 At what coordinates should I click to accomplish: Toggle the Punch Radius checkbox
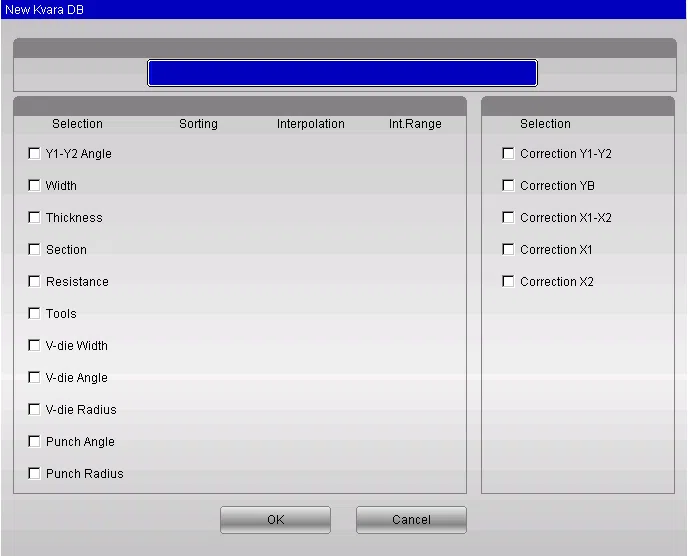(34, 473)
